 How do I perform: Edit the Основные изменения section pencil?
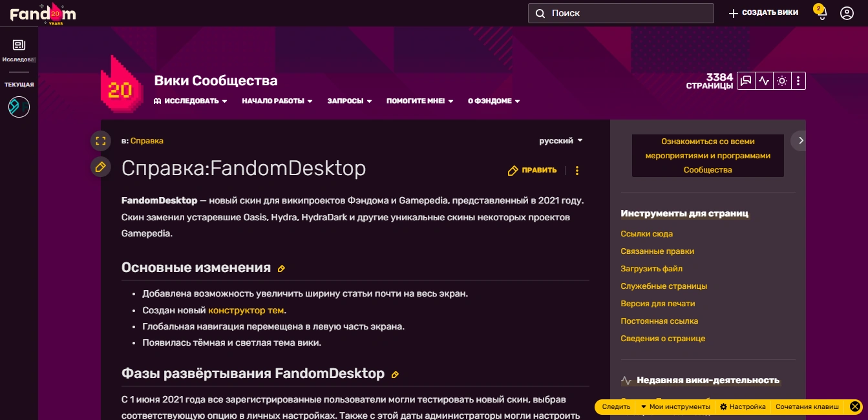point(281,268)
